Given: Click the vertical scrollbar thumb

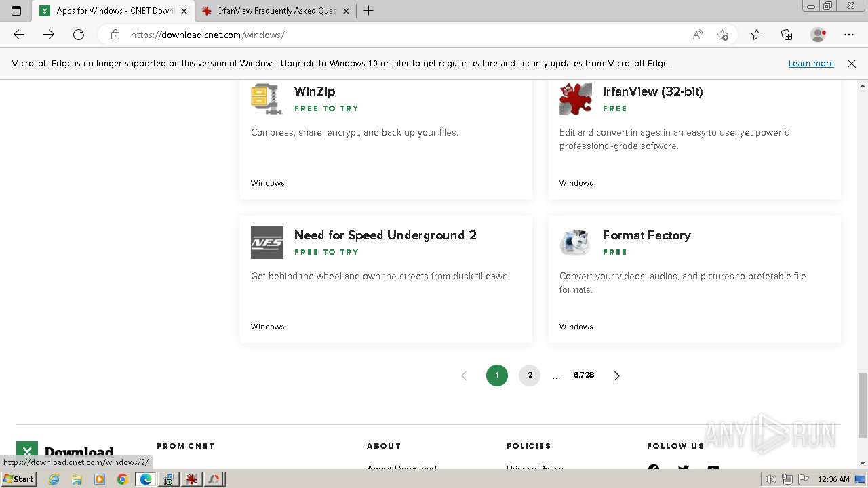Looking at the screenshot, I should pos(862,405).
